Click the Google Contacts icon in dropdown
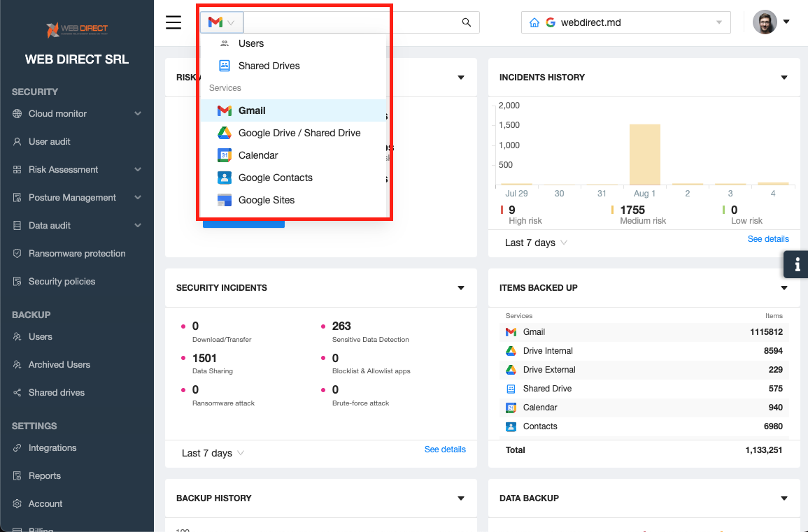This screenshot has width=808, height=532. [x=224, y=178]
